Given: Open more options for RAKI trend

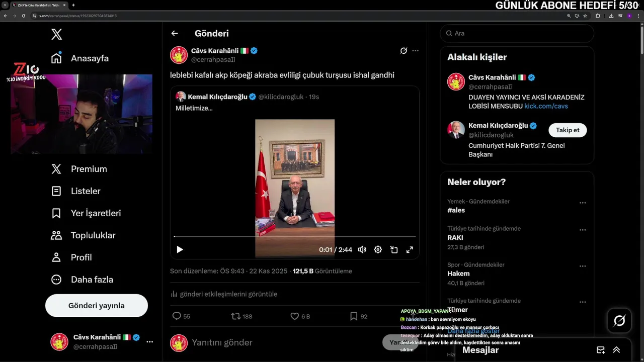Looking at the screenshot, I should coord(583,230).
